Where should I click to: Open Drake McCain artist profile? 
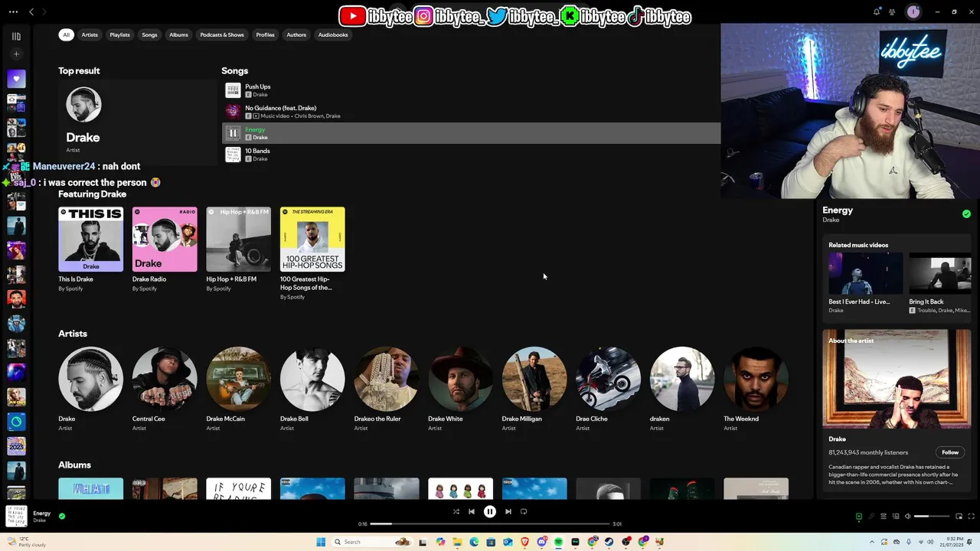tap(238, 389)
